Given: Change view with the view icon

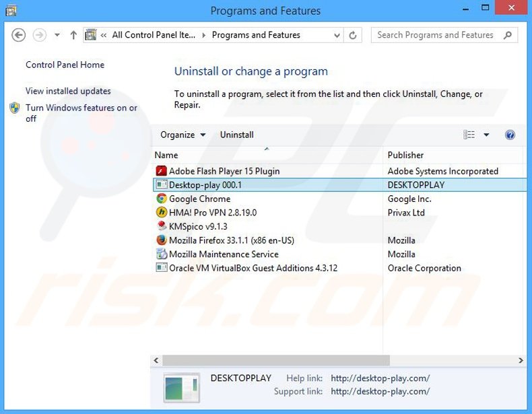Looking at the screenshot, I should (469, 135).
